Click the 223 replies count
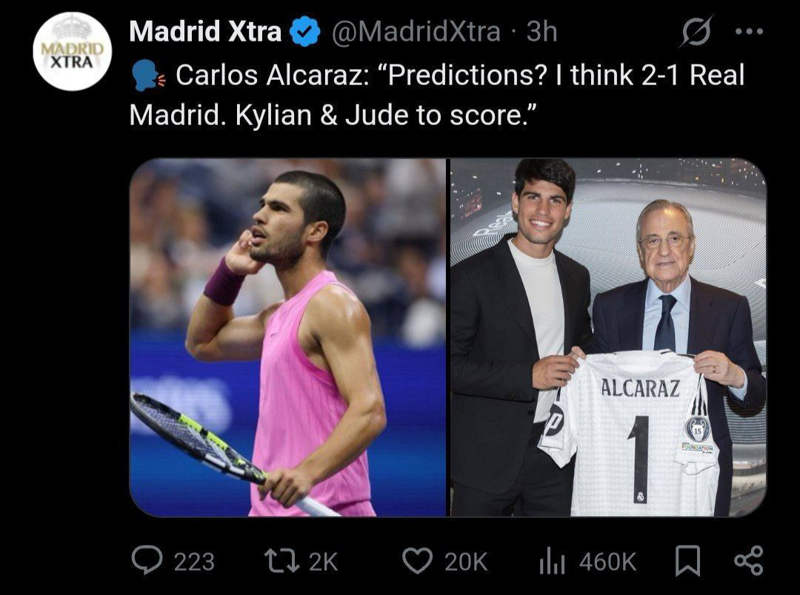The width and height of the screenshot is (800, 595). click(x=194, y=562)
